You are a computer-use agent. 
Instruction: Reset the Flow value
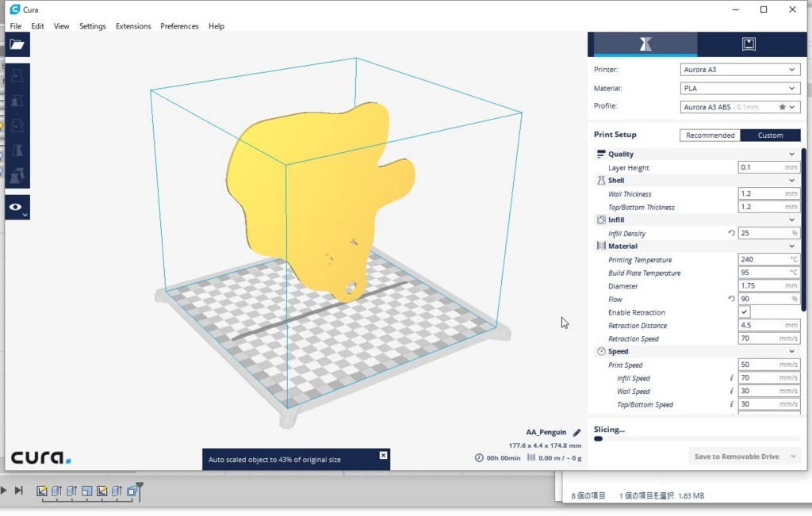click(x=731, y=299)
